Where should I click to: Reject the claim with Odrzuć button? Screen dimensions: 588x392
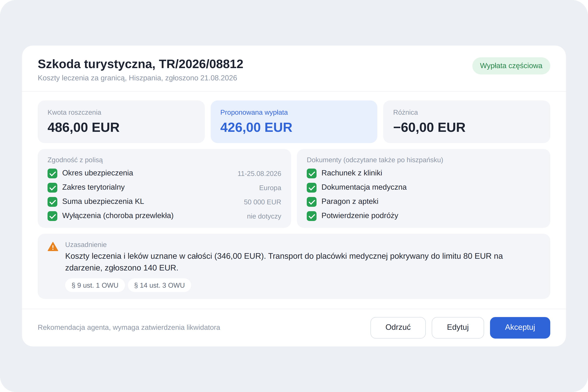pyautogui.click(x=398, y=328)
